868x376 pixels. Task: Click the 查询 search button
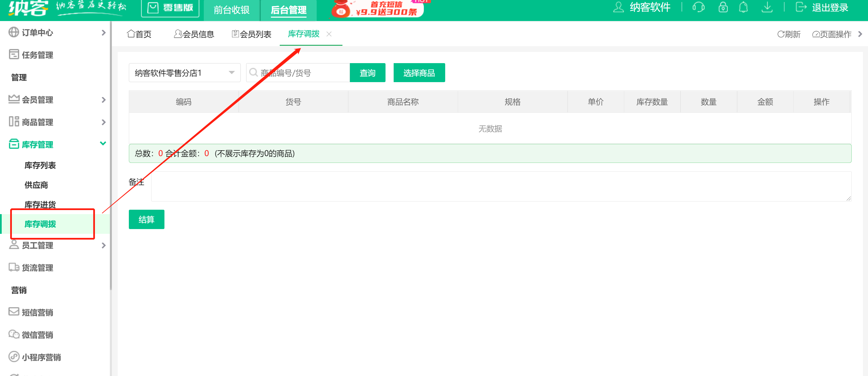coord(367,72)
